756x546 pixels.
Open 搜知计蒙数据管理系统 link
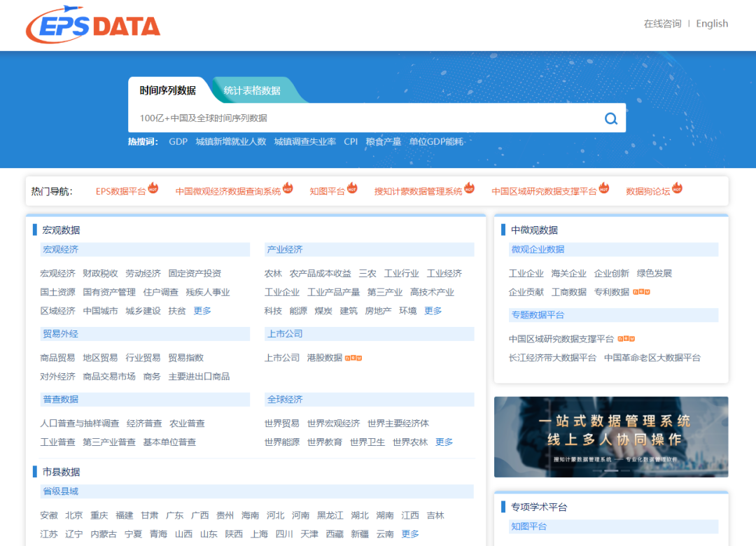[x=418, y=192]
